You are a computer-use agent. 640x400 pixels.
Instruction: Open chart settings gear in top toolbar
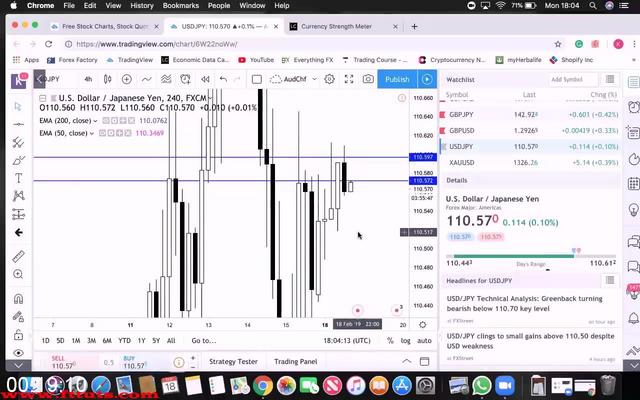(329, 79)
